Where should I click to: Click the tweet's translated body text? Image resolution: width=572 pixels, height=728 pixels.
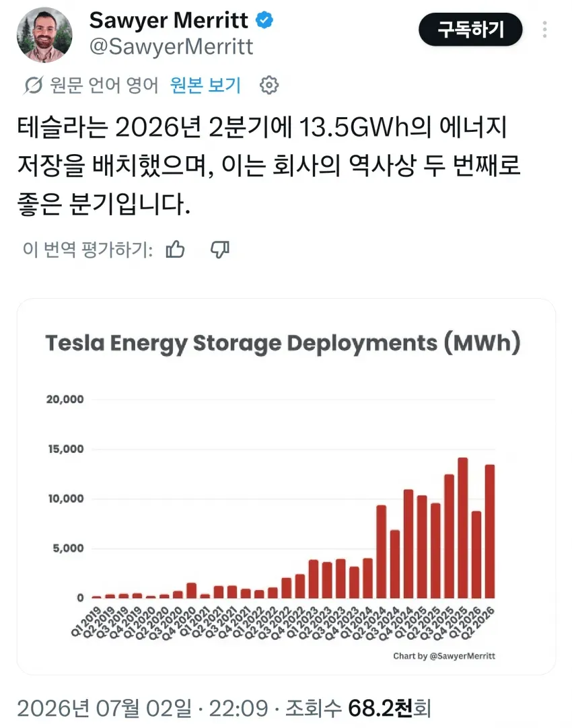(x=269, y=166)
